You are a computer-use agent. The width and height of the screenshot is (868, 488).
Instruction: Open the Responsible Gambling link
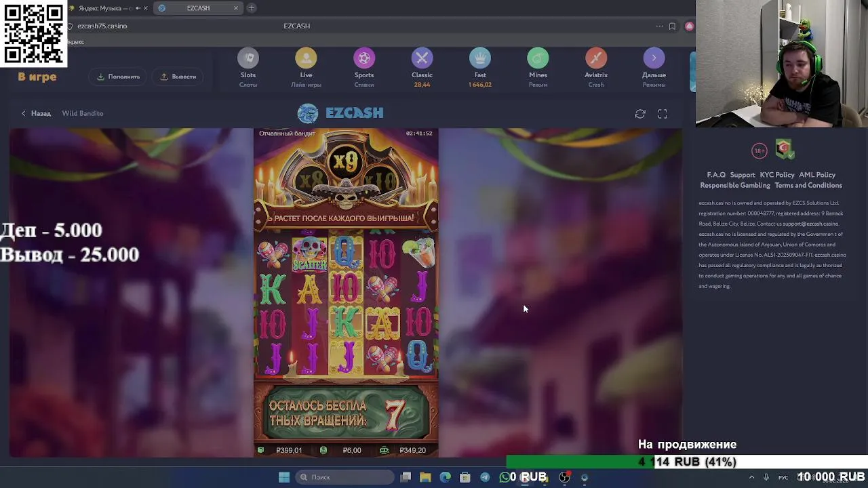pos(735,185)
